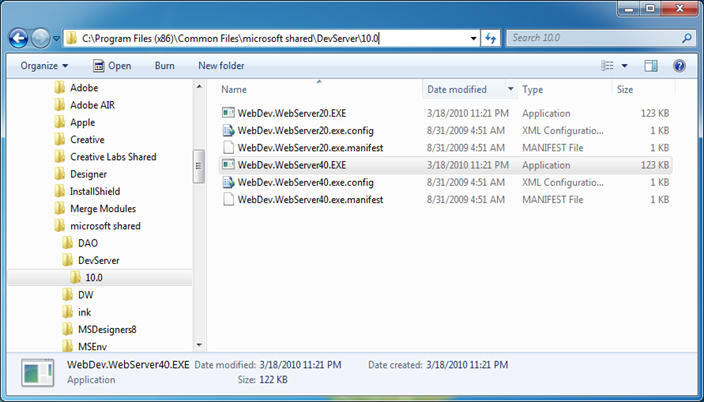Create a New folder
This screenshot has height=402, width=704.
pos(221,66)
